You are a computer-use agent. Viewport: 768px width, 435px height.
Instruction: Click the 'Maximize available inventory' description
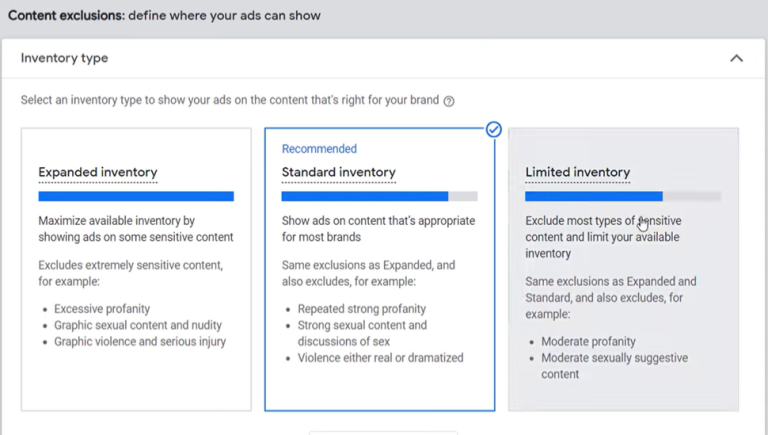135,229
